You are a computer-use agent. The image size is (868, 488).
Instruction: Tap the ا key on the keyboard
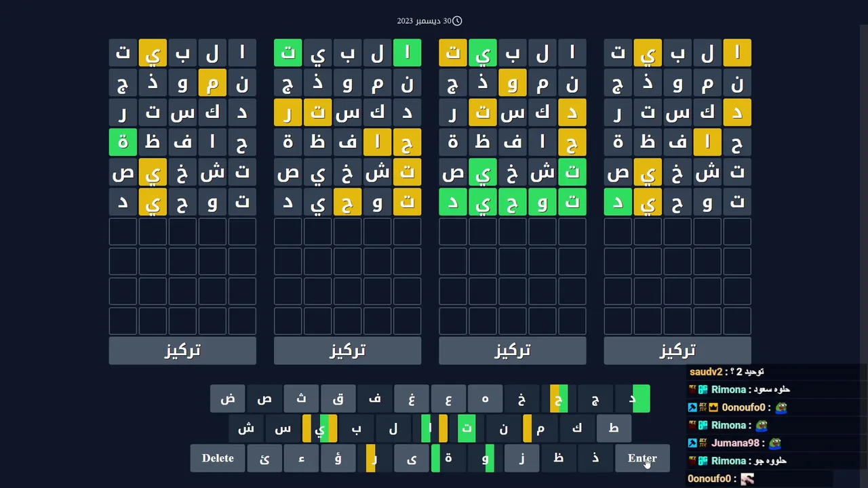click(x=430, y=428)
